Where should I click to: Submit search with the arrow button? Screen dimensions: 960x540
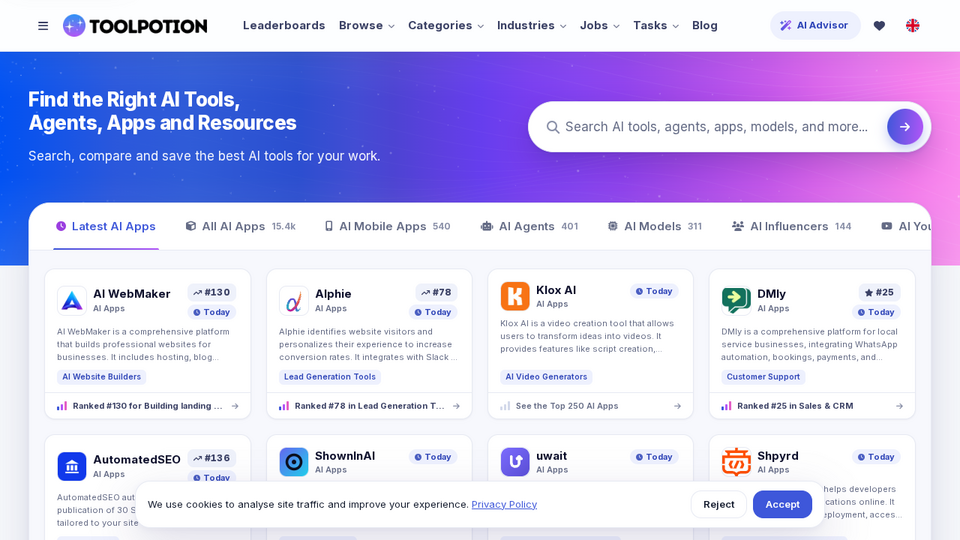coord(905,127)
